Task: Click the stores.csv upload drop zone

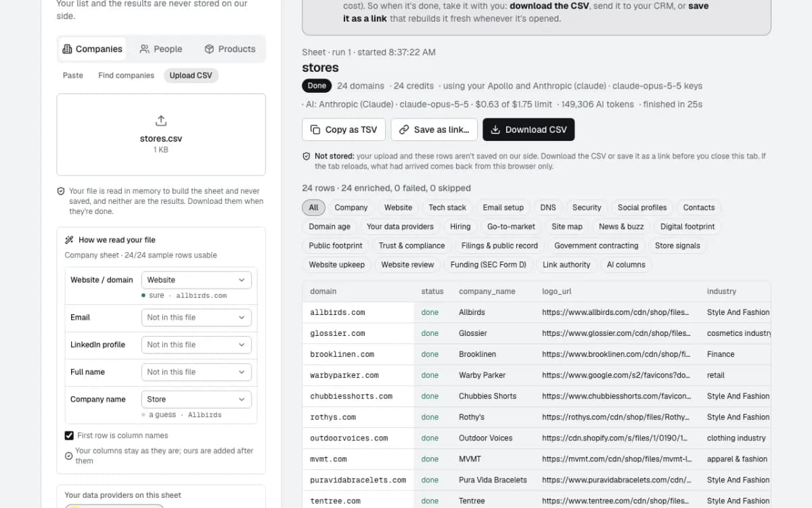Action: tap(161, 135)
